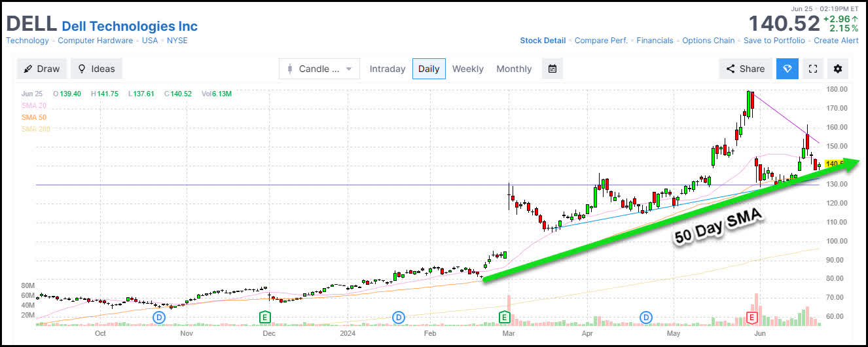
Task: Click the 140.52 last price value
Action: (784, 24)
